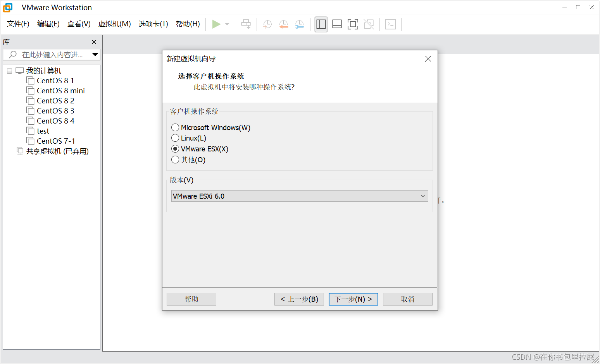Click the CentOS 7-1 VM icon

pyautogui.click(x=30, y=141)
